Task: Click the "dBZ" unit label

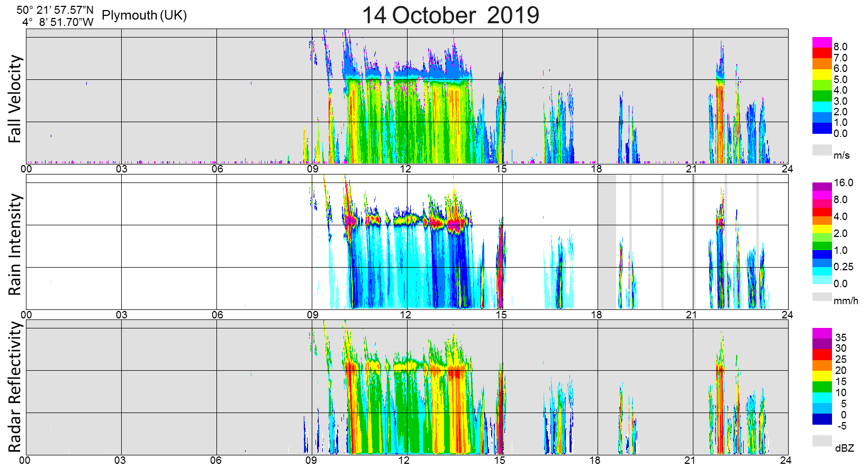Action: pyautogui.click(x=845, y=448)
